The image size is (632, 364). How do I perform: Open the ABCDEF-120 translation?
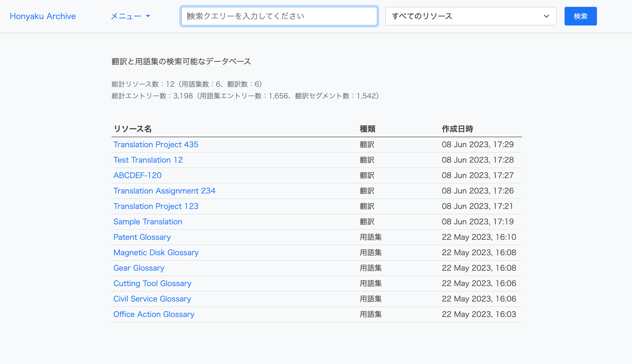pos(137,175)
